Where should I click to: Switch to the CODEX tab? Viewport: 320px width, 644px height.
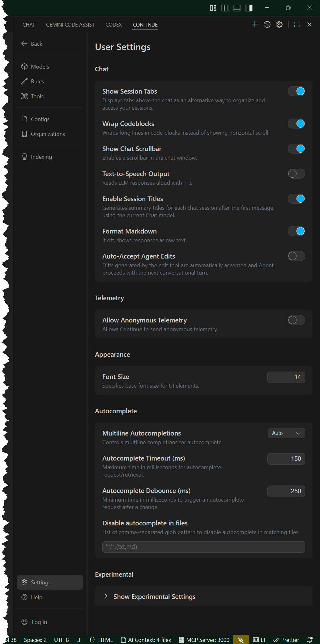(x=113, y=25)
